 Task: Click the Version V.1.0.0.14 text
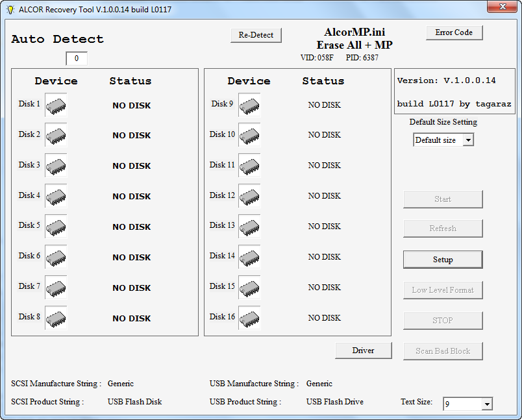(x=447, y=80)
